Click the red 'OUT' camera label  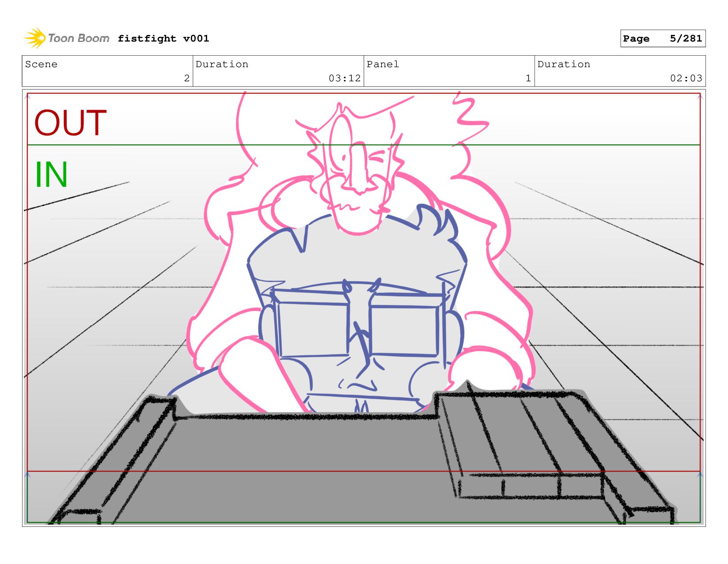71,122
